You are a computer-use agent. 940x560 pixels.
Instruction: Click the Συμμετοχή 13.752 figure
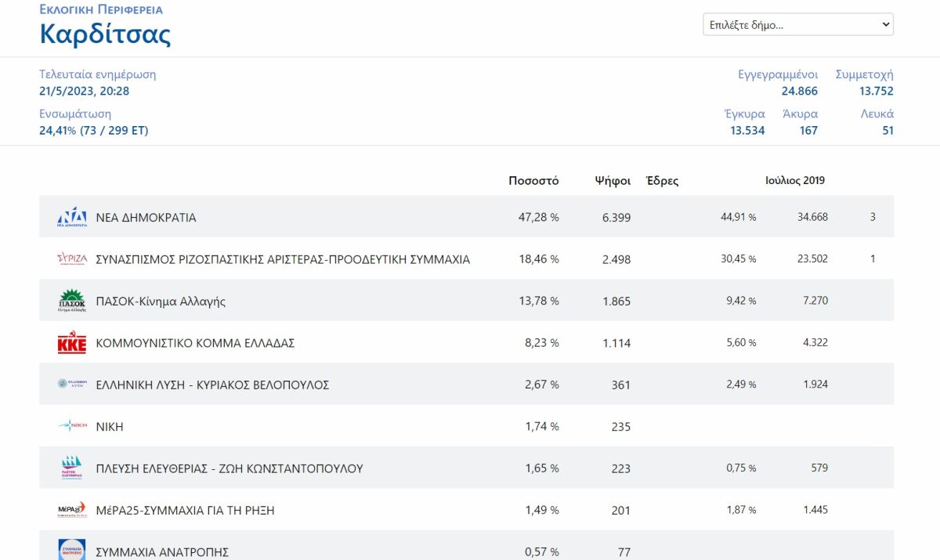pyautogui.click(x=877, y=91)
